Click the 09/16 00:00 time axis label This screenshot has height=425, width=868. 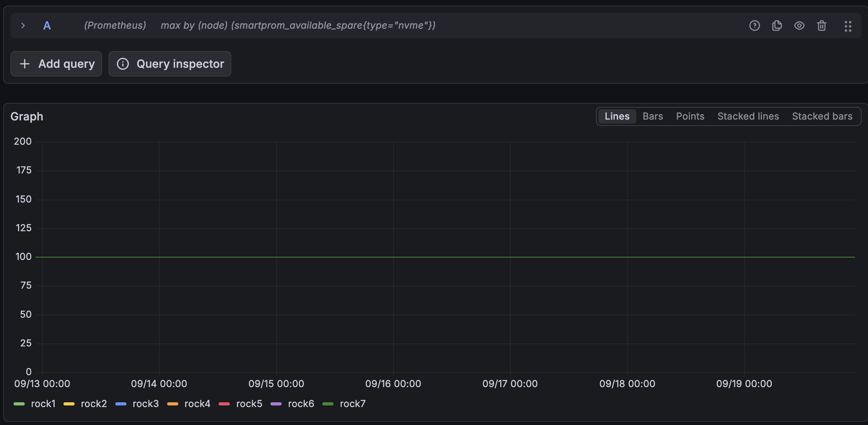coord(393,384)
